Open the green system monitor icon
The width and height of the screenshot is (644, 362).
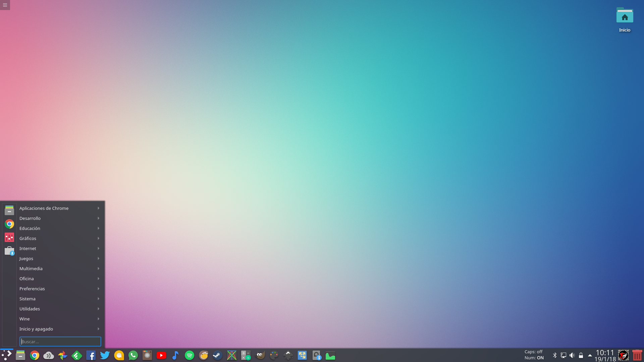coord(330,355)
